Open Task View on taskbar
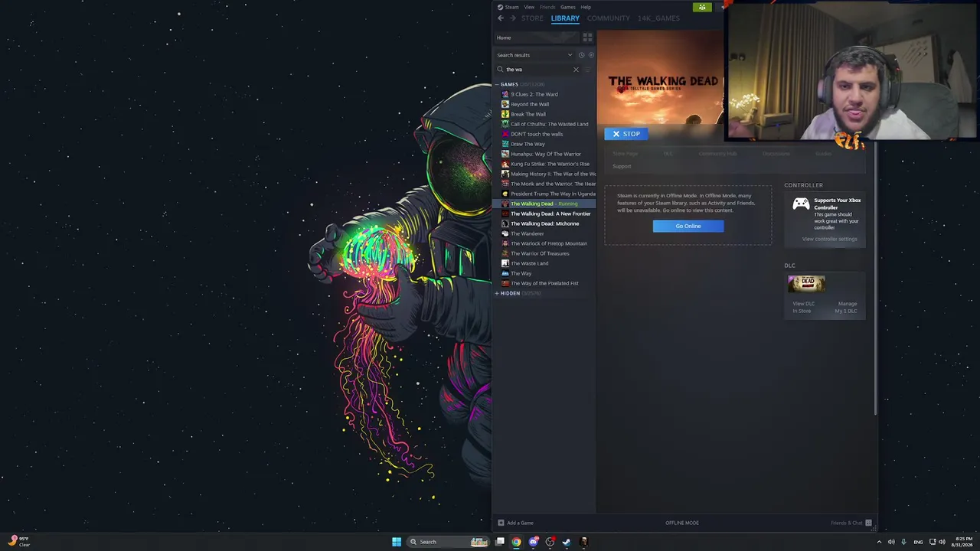This screenshot has width=980, height=551. tap(500, 542)
